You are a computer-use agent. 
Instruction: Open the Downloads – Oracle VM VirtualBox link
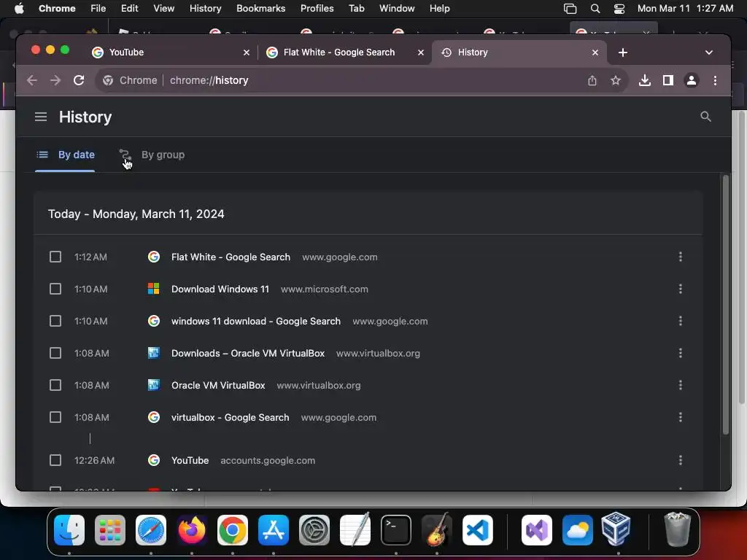click(248, 353)
